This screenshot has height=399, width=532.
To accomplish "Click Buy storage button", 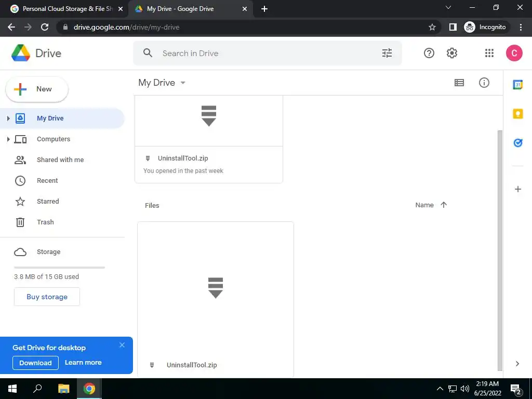I will (x=47, y=297).
